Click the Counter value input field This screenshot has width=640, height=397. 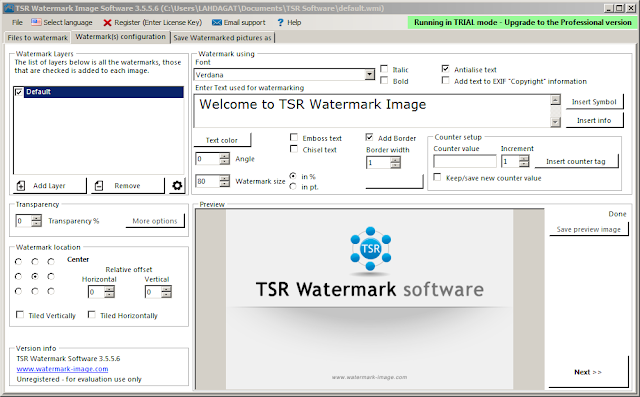coord(465,161)
